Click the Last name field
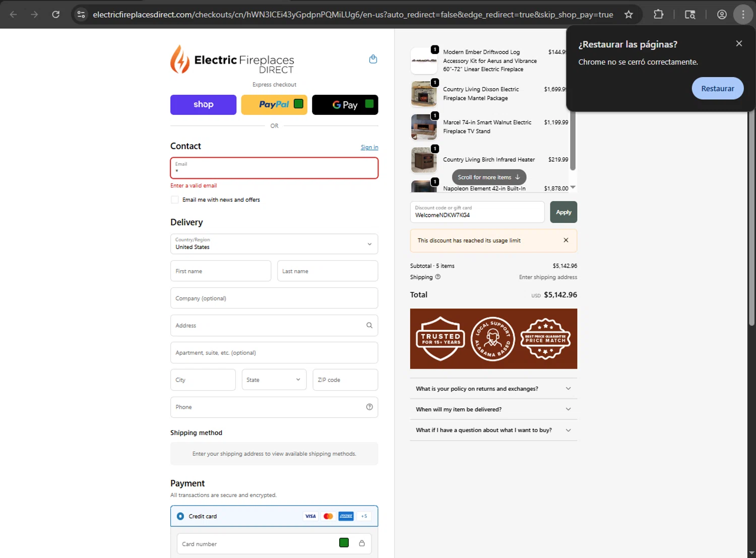This screenshot has height=558, width=756. coord(328,271)
